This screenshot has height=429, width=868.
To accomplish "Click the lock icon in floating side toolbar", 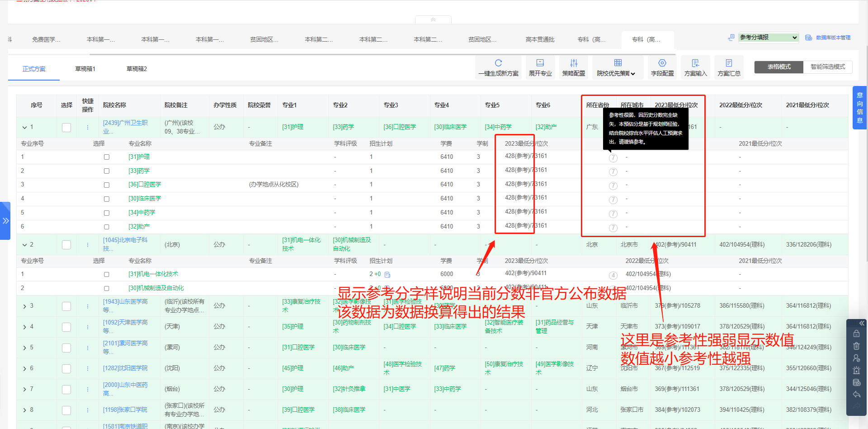I will tap(856, 334).
